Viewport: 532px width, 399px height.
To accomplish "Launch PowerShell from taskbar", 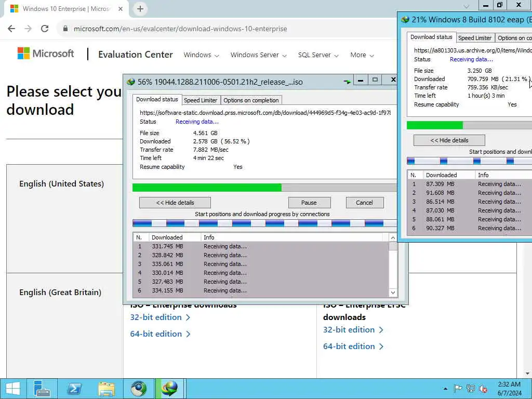I will click(74, 389).
